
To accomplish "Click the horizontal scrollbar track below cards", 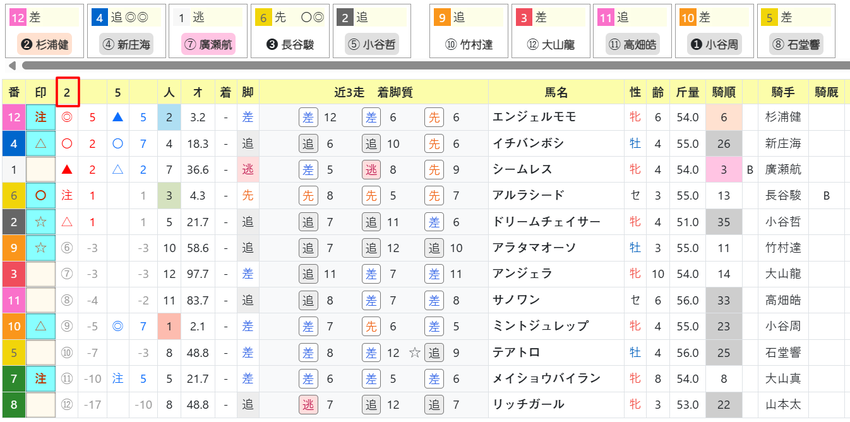I will [x=435, y=66].
